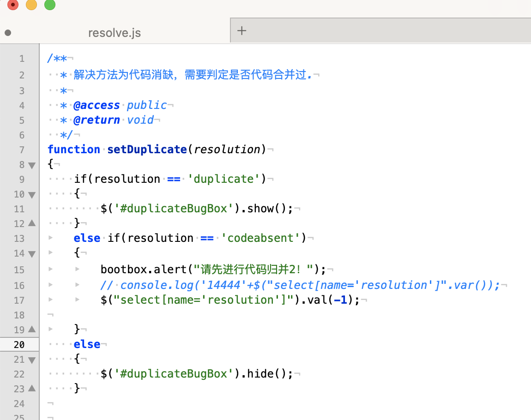Click the commented console.log line

300,285
